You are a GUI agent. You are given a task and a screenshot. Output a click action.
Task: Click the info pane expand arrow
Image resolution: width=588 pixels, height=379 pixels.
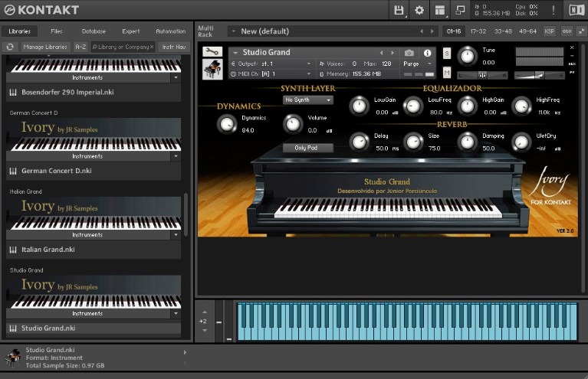tap(185, 352)
